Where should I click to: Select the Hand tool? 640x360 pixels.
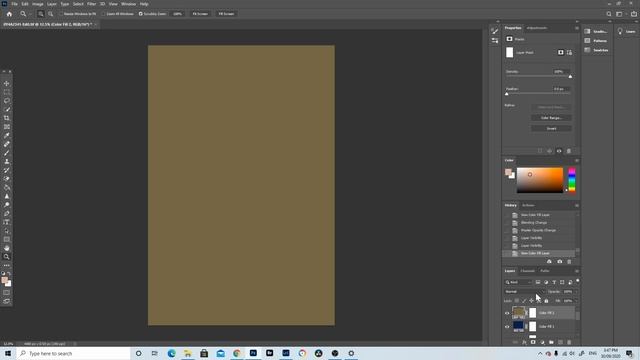pyautogui.click(x=7, y=248)
